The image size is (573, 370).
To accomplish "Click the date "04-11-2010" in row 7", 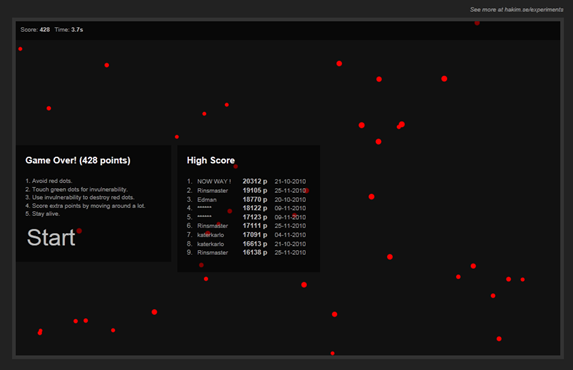I will (290, 235).
